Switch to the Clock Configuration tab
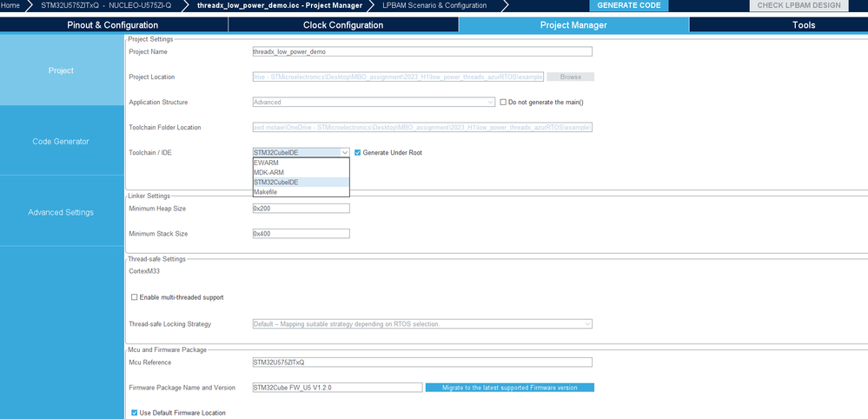The height and width of the screenshot is (419, 868). (x=343, y=25)
